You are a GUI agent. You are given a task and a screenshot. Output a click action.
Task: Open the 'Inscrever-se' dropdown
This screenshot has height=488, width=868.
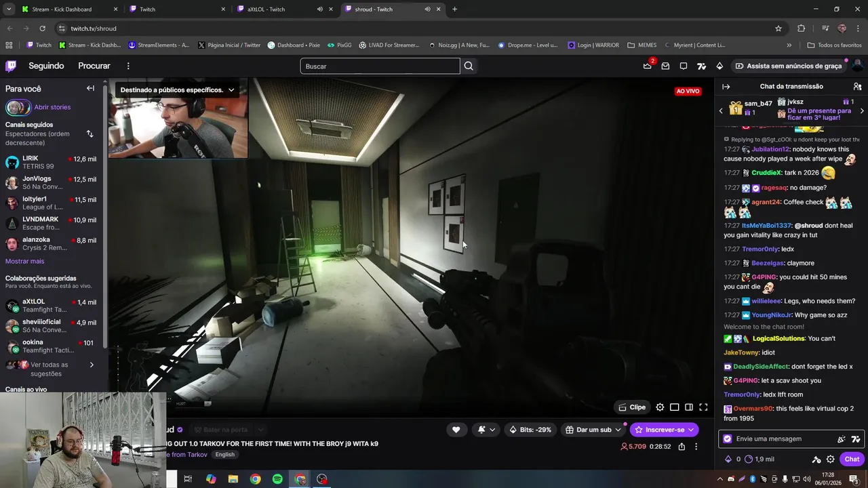(664, 430)
